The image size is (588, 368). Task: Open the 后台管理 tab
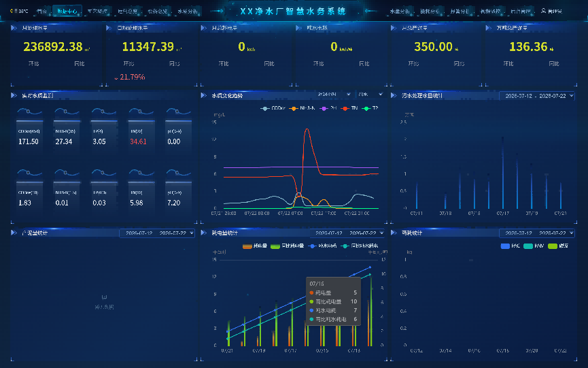point(521,12)
